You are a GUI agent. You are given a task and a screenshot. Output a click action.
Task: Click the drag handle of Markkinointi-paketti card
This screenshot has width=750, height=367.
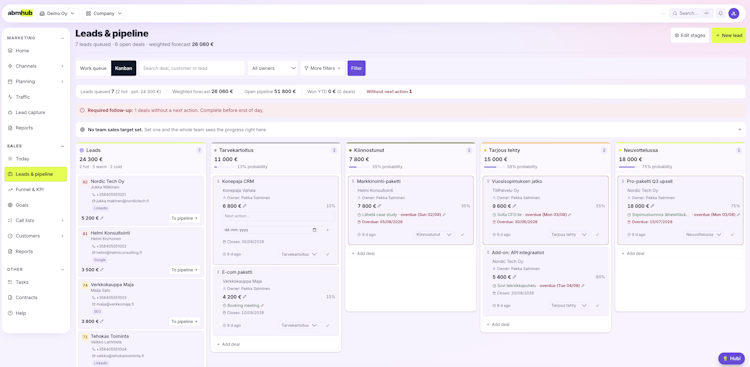point(353,181)
